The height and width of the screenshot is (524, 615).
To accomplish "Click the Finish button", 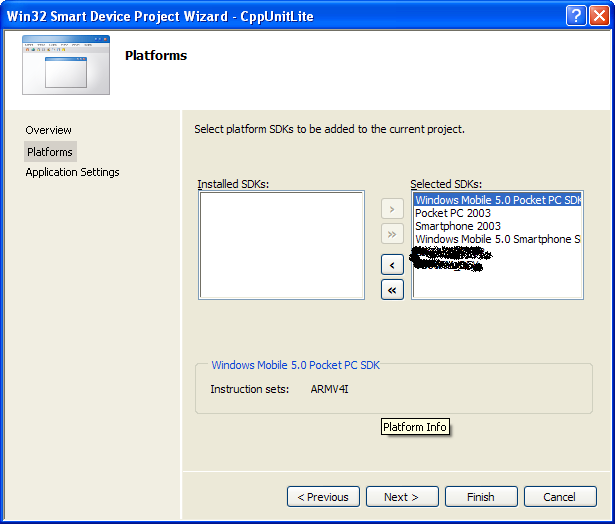I will [x=481, y=497].
